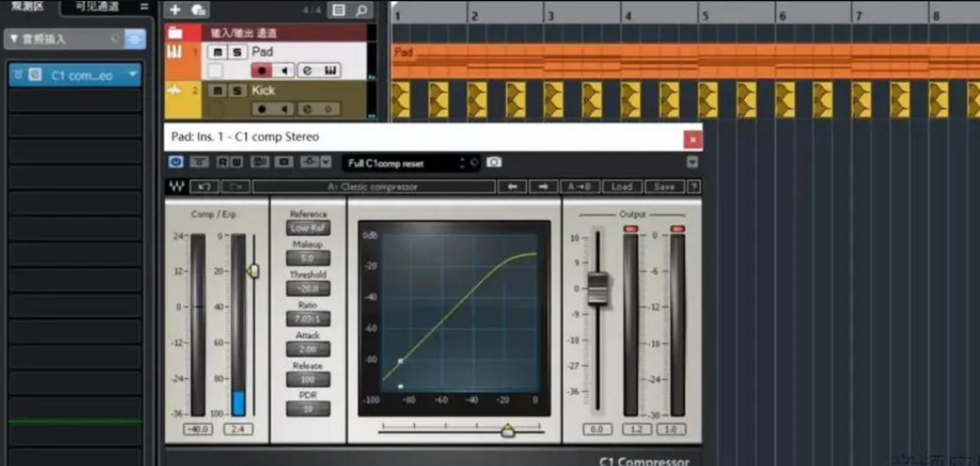Open the A: Classic compressor preset menu

tap(374, 186)
